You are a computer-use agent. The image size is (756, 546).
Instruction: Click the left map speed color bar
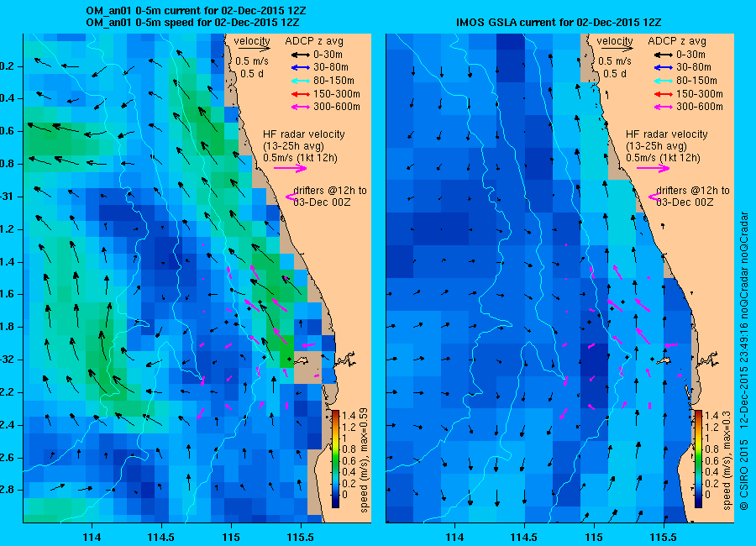pos(335,459)
